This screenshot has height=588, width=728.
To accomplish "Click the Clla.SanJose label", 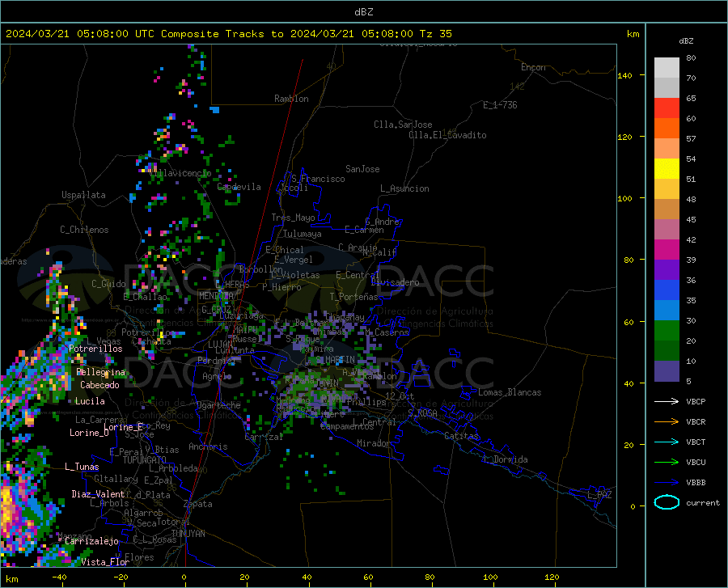I will [403, 125].
